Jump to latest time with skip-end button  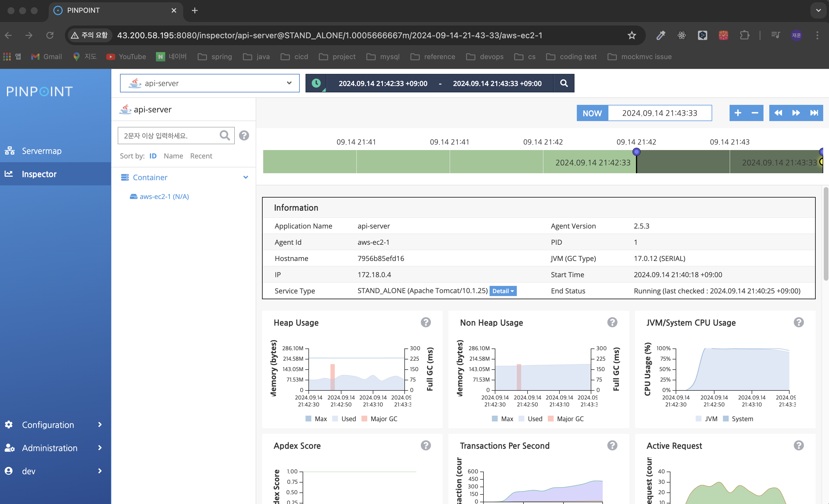pos(814,113)
